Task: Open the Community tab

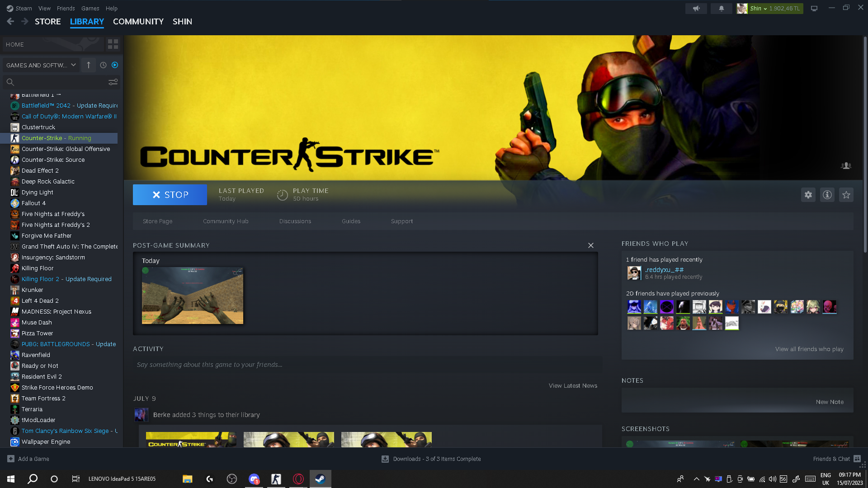Action: pos(138,21)
